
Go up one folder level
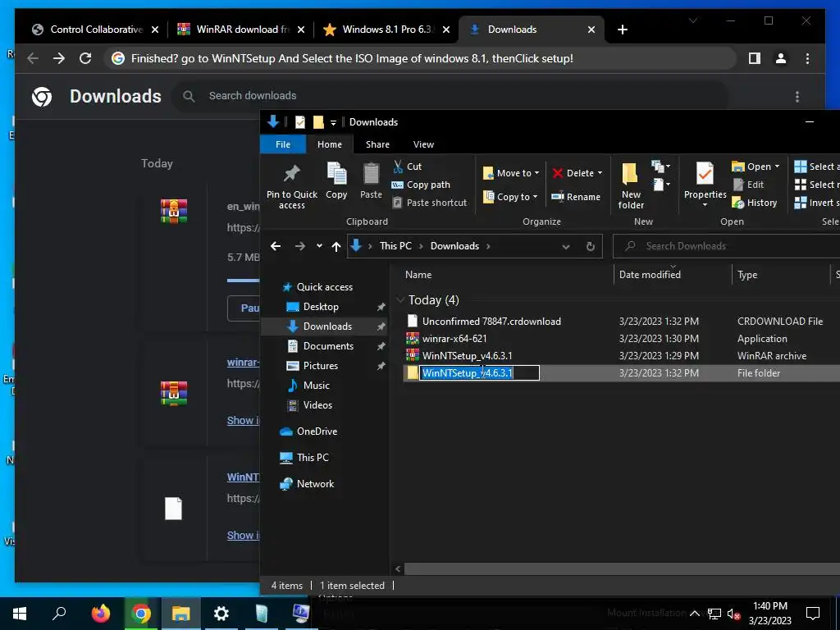coord(336,246)
